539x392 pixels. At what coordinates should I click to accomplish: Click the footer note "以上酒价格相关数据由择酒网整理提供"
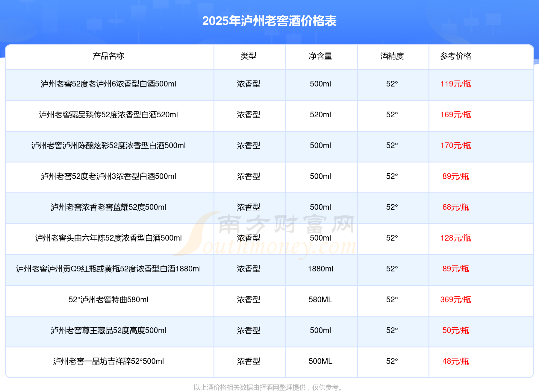coord(250,388)
